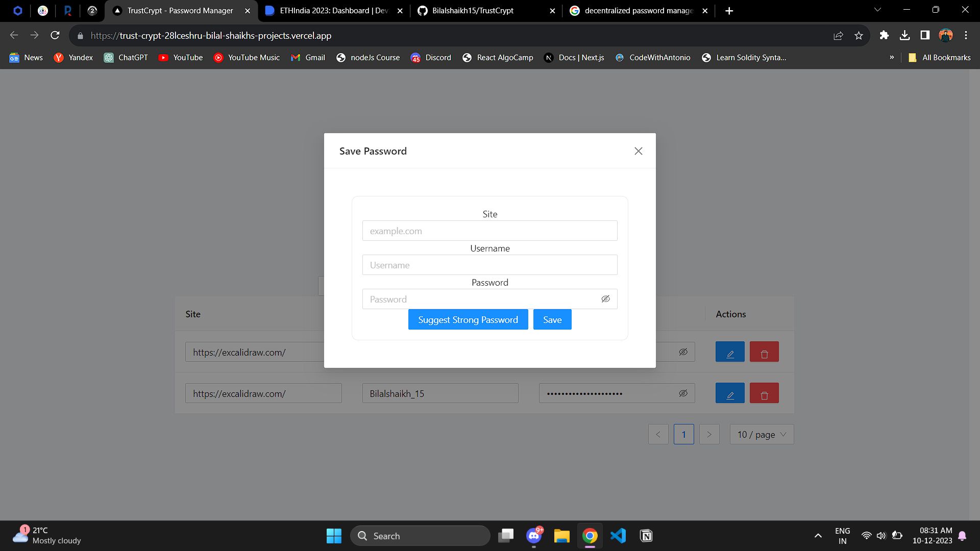The width and height of the screenshot is (980, 551).
Task: Click the edit icon for second entry
Action: [730, 393]
